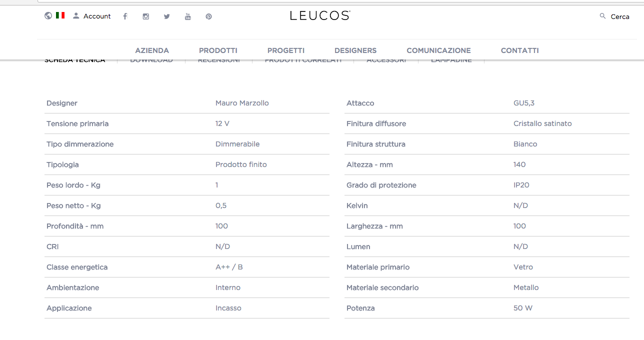Viewport: 644px width, 340px height.
Task: Open the PROGETTI menu
Action: (x=286, y=50)
